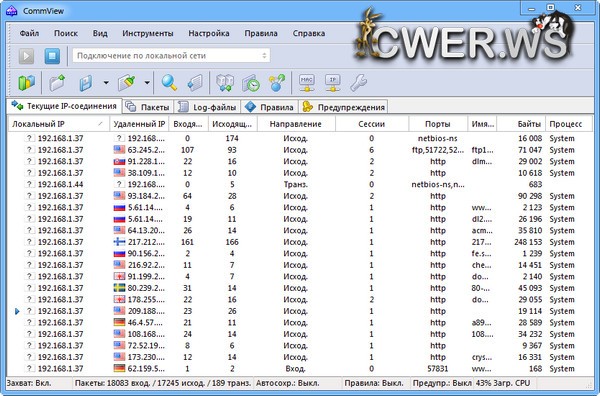Image resolution: width=600 pixels, height=396 pixels.
Task: Open the MAC aliases icon
Action: click(307, 82)
